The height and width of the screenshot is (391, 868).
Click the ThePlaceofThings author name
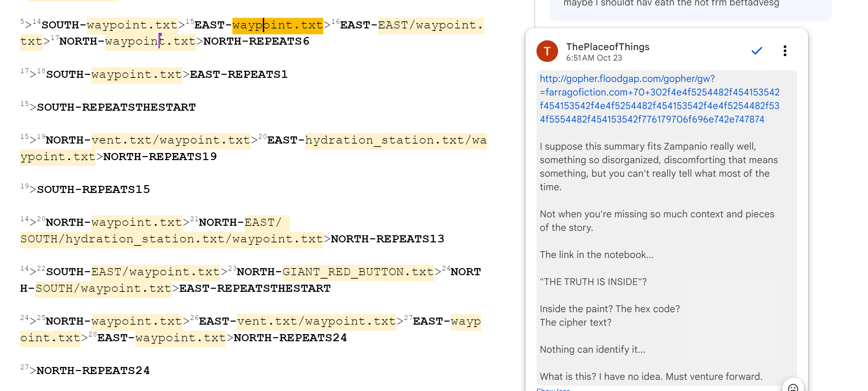[608, 47]
